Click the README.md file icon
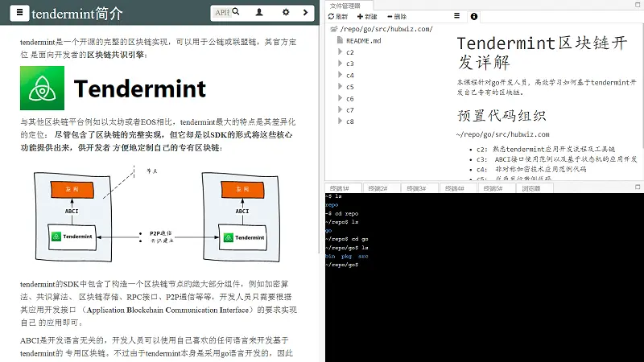The width and height of the screenshot is (644, 362). [x=340, y=40]
